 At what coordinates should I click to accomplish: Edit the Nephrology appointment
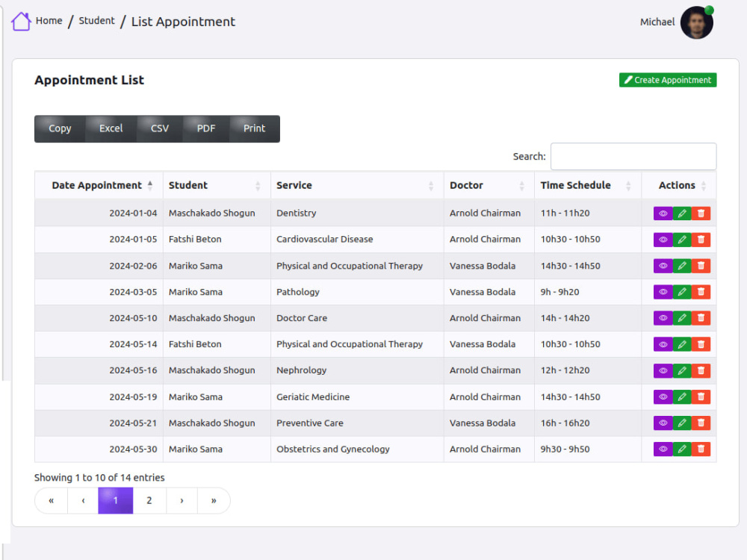(x=682, y=370)
